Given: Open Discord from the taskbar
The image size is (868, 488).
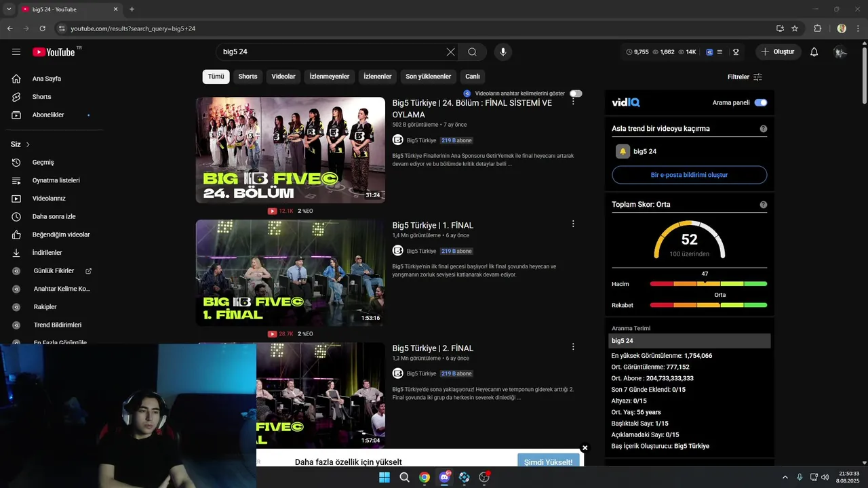Looking at the screenshot, I should [x=445, y=477].
